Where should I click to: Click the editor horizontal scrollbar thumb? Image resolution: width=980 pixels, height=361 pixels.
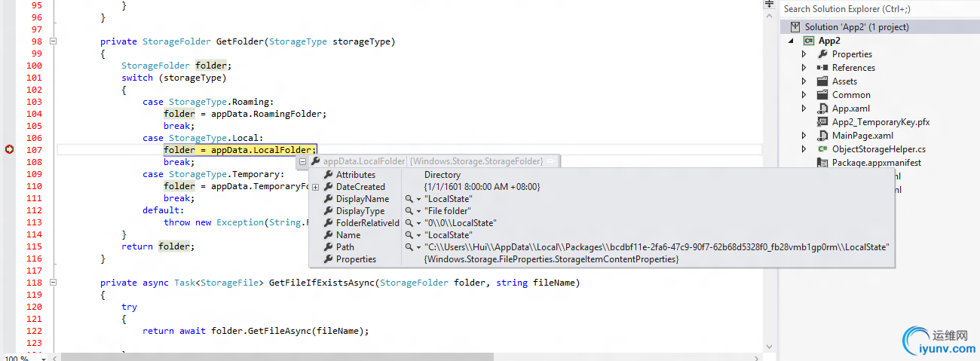[277, 356]
